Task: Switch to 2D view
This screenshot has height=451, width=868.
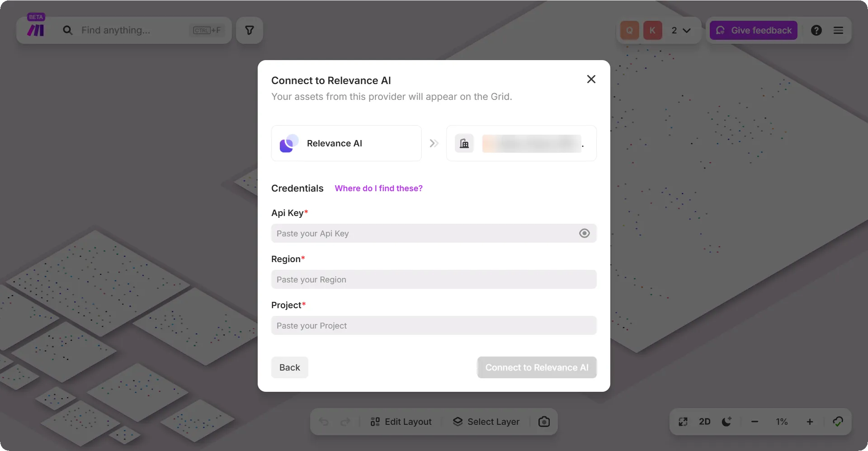Action: [705, 422]
